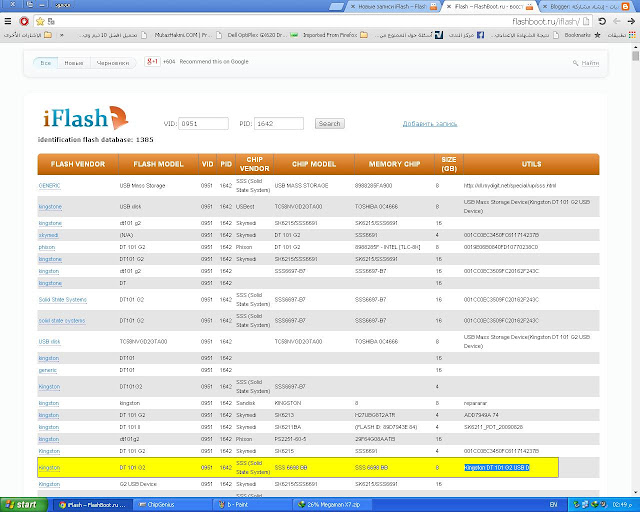
Task: Open the highlighted Kingston link in yellow row
Action: point(49,467)
